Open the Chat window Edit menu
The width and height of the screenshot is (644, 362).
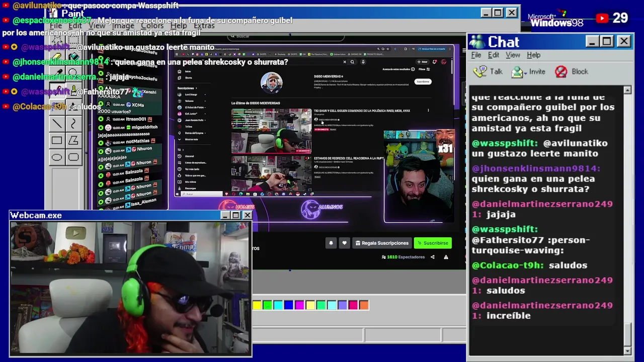click(494, 55)
